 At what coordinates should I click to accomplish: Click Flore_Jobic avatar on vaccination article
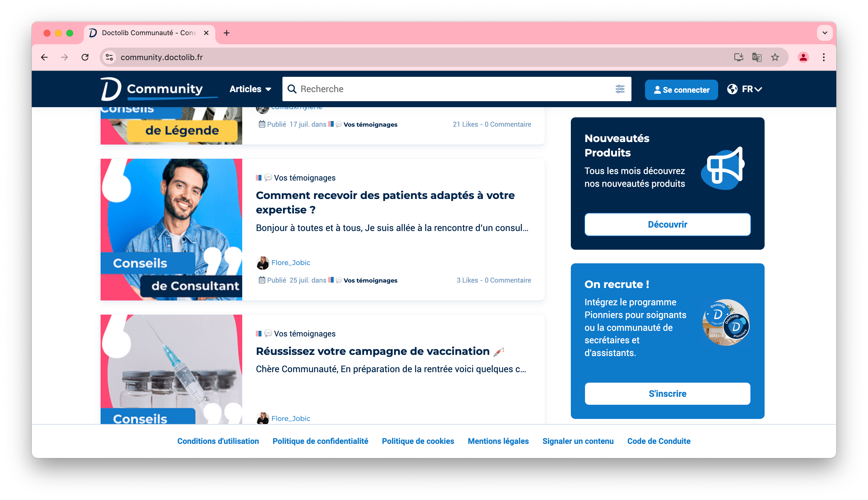click(263, 418)
